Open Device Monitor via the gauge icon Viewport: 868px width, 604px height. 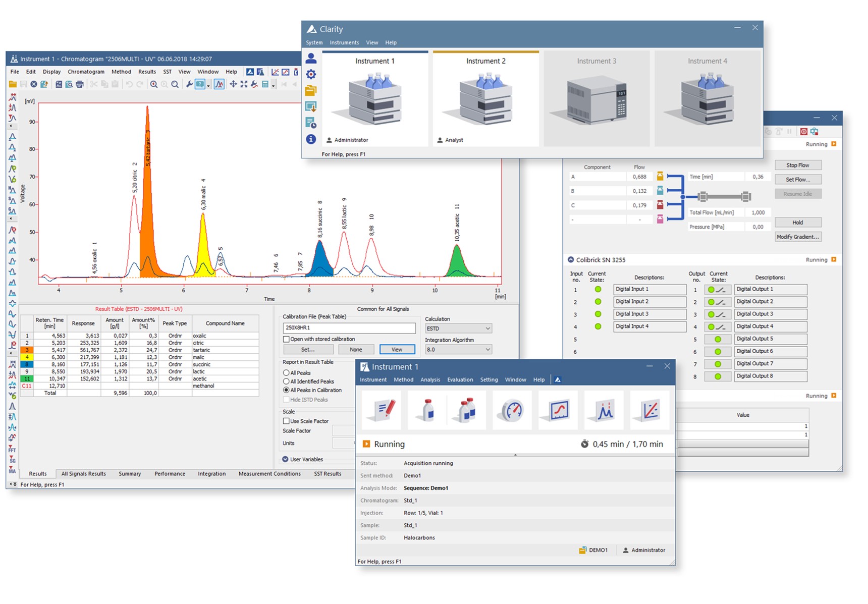click(x=512, y=410)
